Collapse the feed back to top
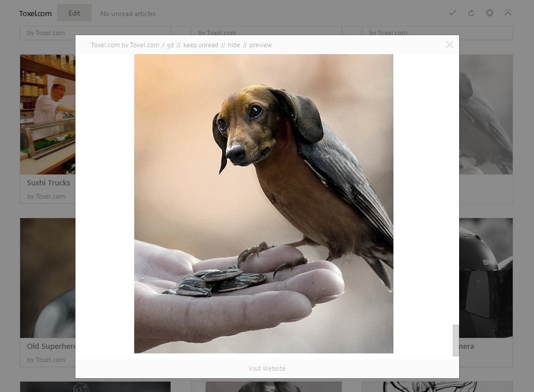 (508, 12)
